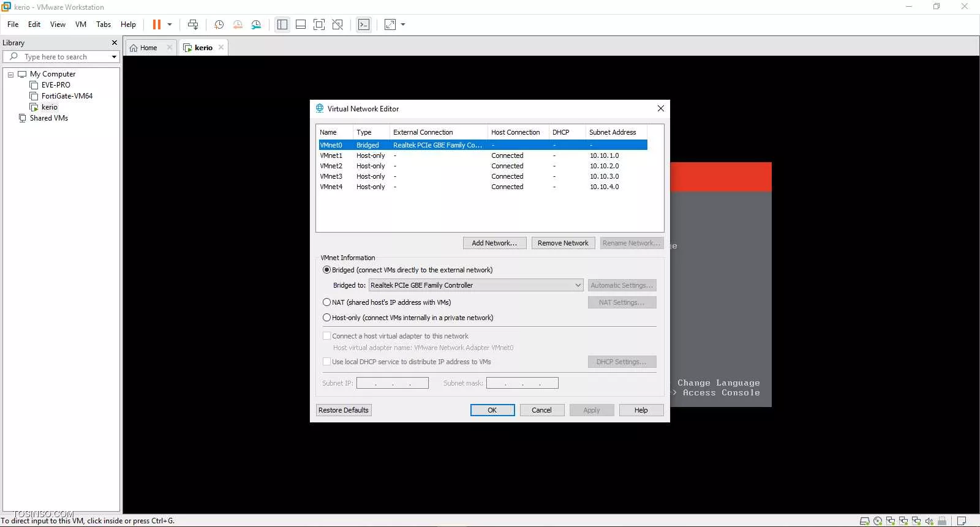Image resolution: width=980 pixels, height=527 pixels.
Task: Sort by the Subnet Address column header
Action: point(616,132)
